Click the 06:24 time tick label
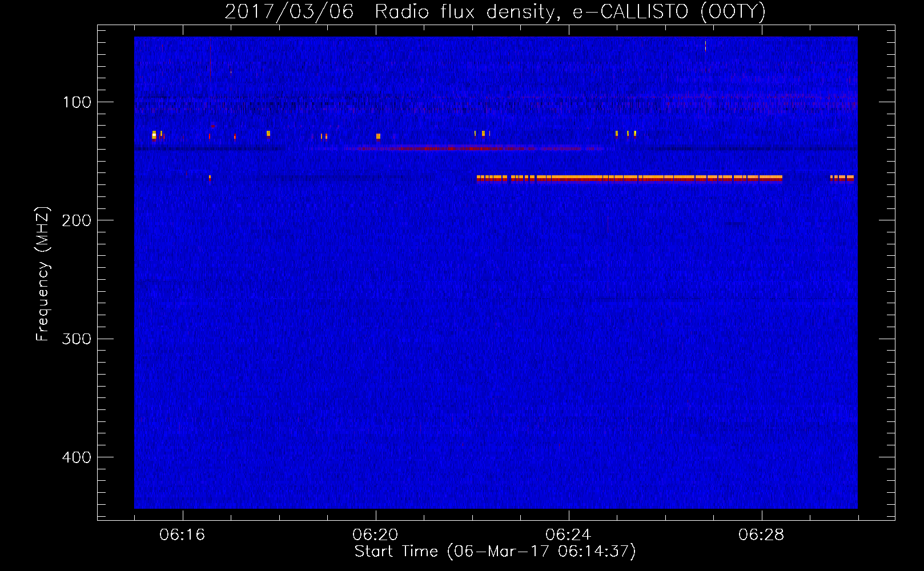This screenshot has height=571, width=924. [x=568, y=535]
